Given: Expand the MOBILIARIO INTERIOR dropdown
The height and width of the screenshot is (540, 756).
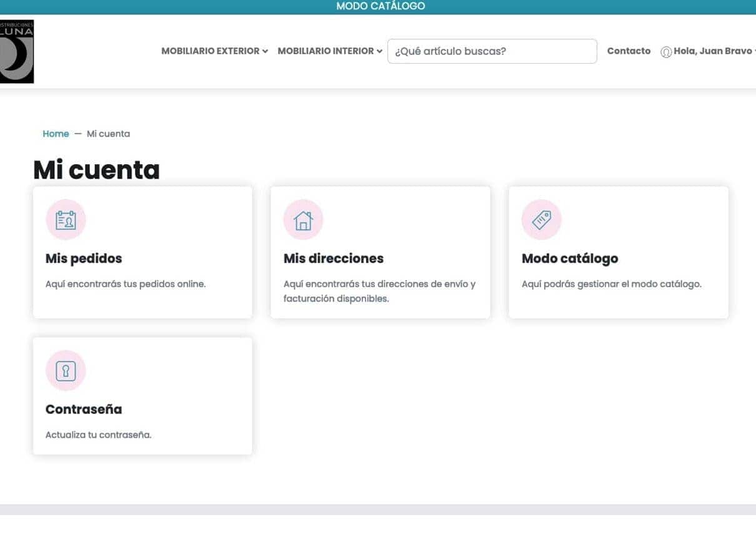Looking at the screenshot, I should (329, 51).
